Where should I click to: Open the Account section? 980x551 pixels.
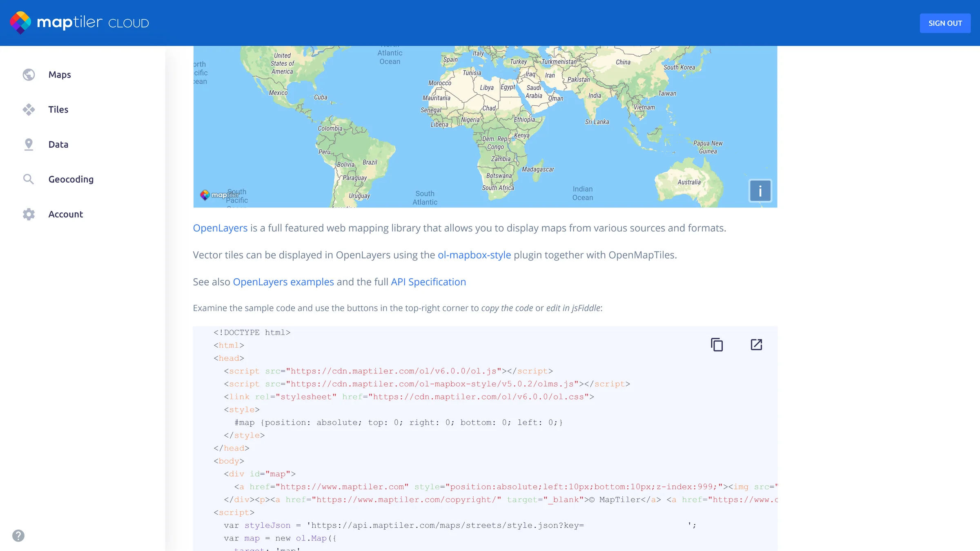pyautogui.click(x=66, y=214)
